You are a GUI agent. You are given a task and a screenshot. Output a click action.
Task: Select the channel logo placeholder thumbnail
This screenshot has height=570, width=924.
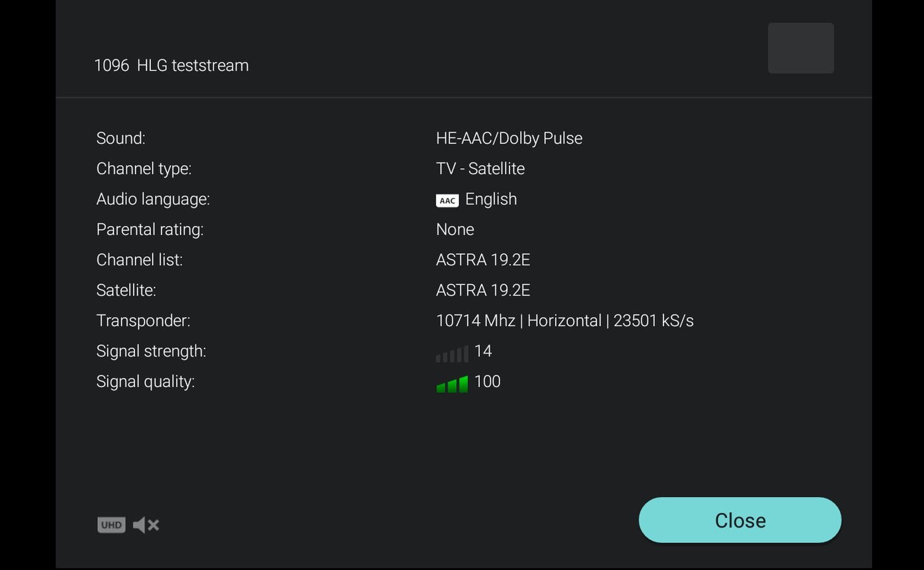[801, 48]
